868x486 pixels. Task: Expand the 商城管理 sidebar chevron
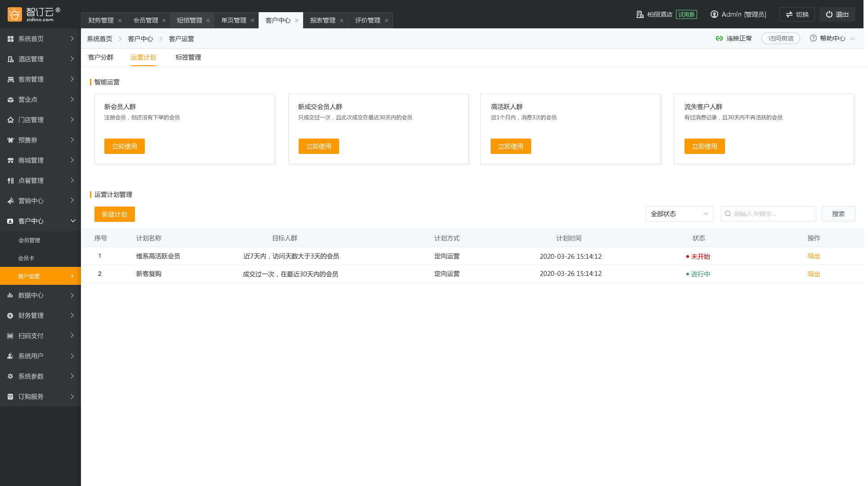[x=72, y=160]
